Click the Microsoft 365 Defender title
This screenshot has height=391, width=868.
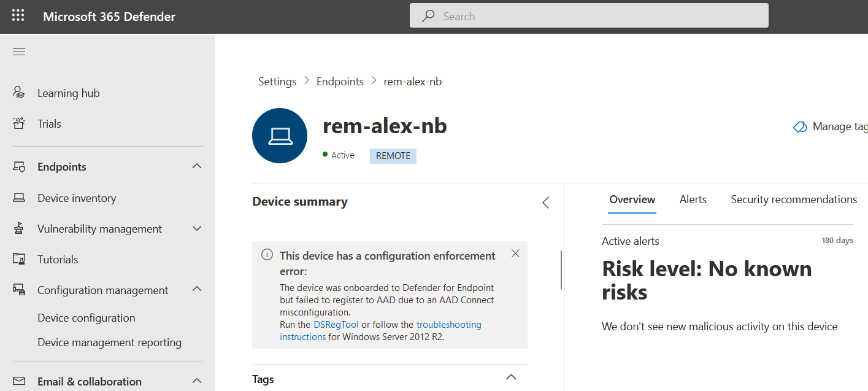click(x=109, y=17)
